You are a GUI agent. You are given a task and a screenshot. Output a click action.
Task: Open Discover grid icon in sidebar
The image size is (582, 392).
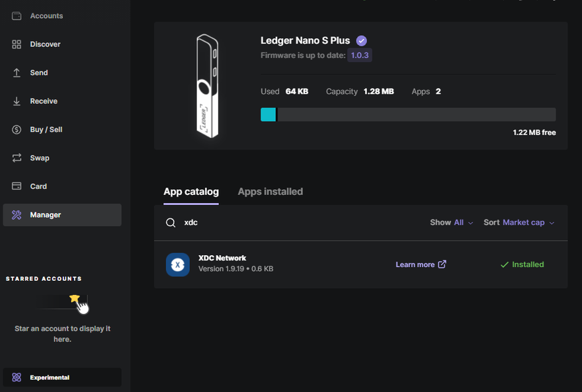(x=17, y=44)
